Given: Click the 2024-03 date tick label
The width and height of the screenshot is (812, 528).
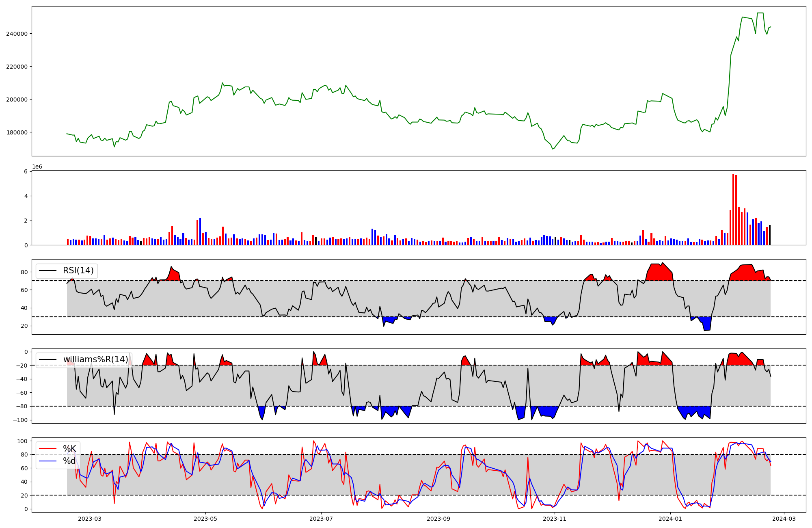Looking at the screenshot, I should (784, 519).
